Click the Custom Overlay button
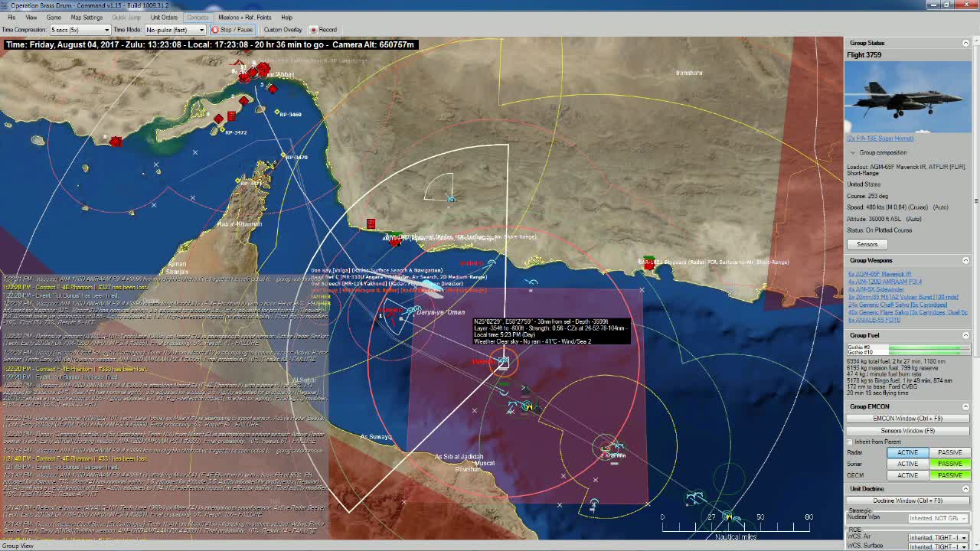Image resolution: width=980 pixels, height=551 pixels. (x=283, y=30)
